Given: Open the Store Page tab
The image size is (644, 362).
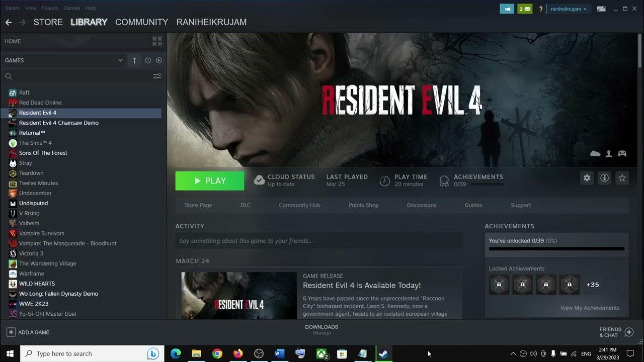Looking at the screenshot, I should click(x=198, y=205).
